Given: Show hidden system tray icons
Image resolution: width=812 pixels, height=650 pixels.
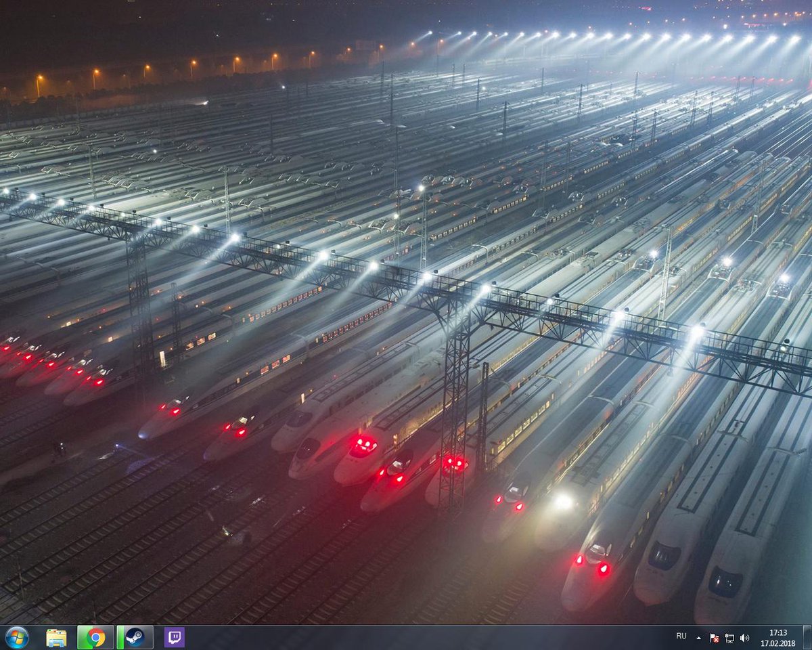Looking at the screenshot, I should [x=698, y=638].
